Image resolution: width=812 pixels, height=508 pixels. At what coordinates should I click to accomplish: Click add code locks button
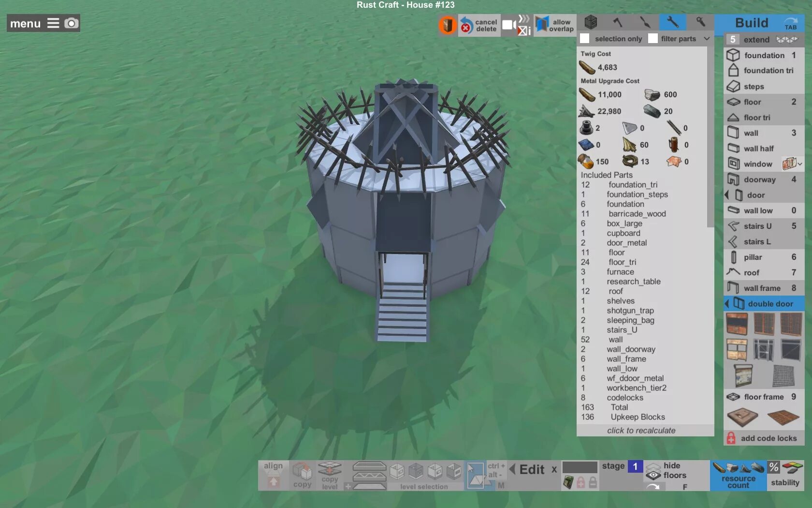tap(764, 438)
